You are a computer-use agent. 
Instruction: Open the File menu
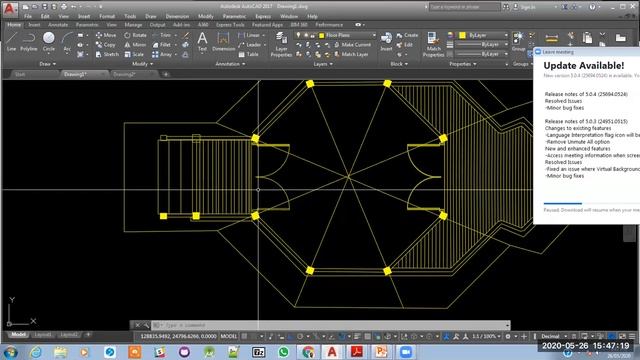coord(28,16)
